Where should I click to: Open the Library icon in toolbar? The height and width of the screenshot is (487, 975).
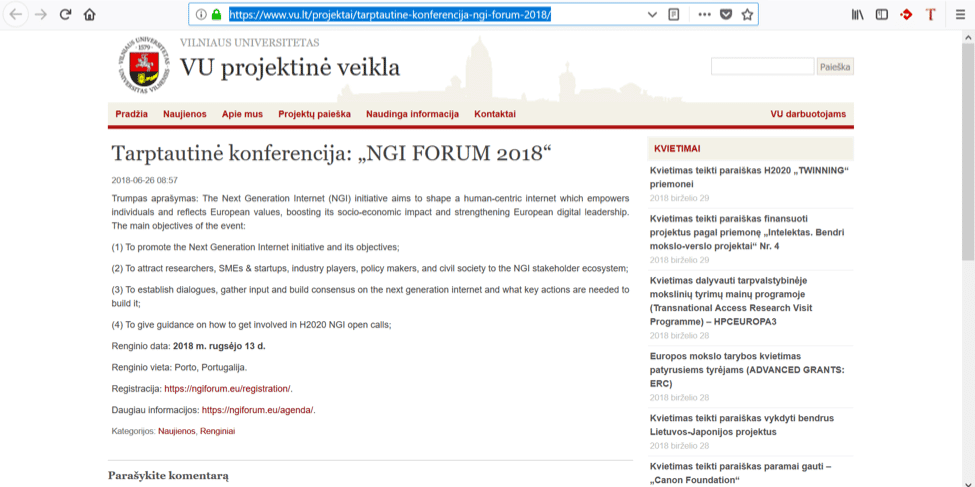point(858,15)
